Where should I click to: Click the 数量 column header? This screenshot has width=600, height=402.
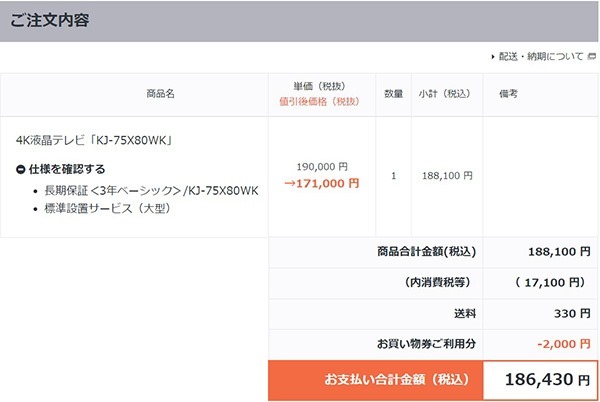pyautogui.click(x=393, y=93)
